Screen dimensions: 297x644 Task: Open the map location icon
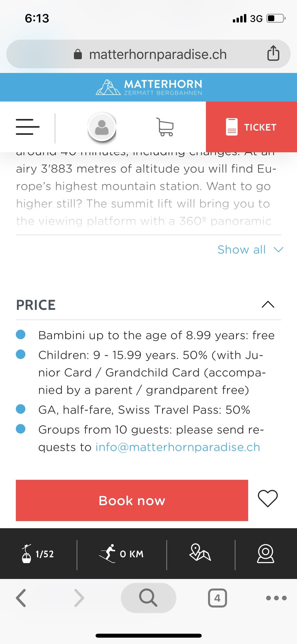(x=200, y=553)
